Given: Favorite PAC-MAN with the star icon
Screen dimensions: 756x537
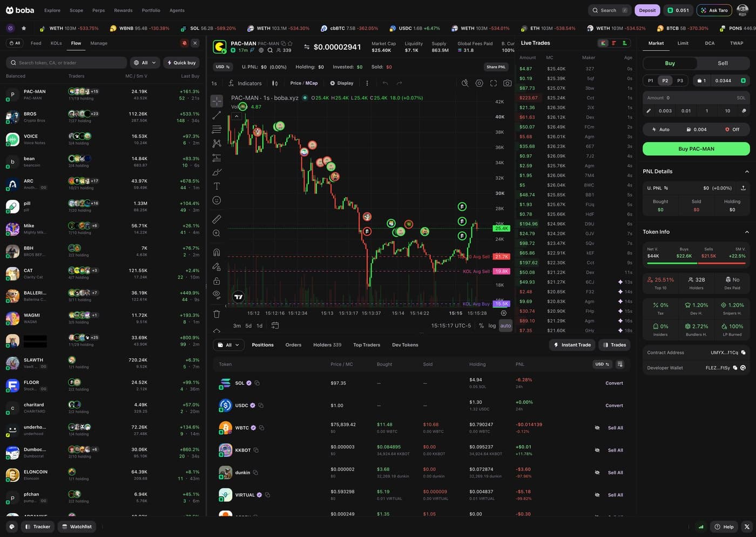Looking at the screenshot, I should coord(290,43).
